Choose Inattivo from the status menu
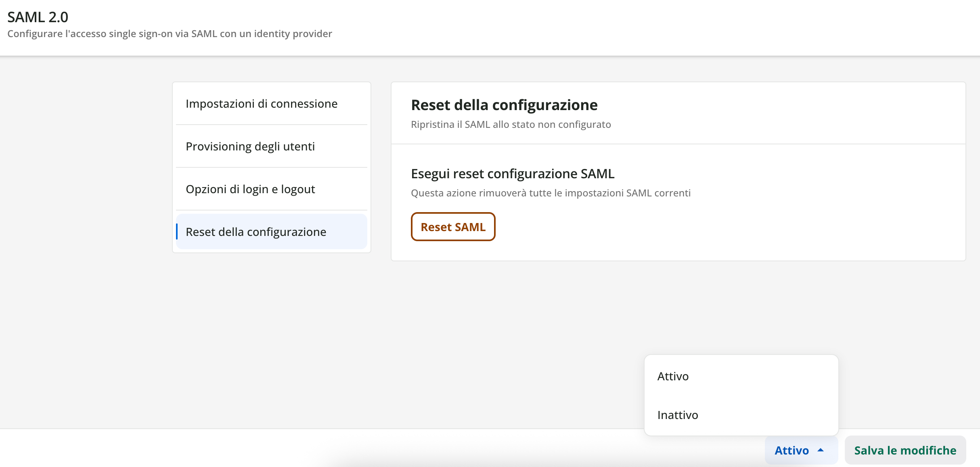Image resolution: width=980 pixels, height=467 pixels. click(678, 415)
